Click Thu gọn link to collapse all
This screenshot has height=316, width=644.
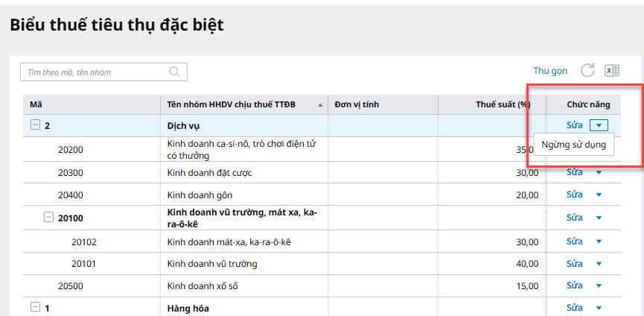[x=550, y=71]
